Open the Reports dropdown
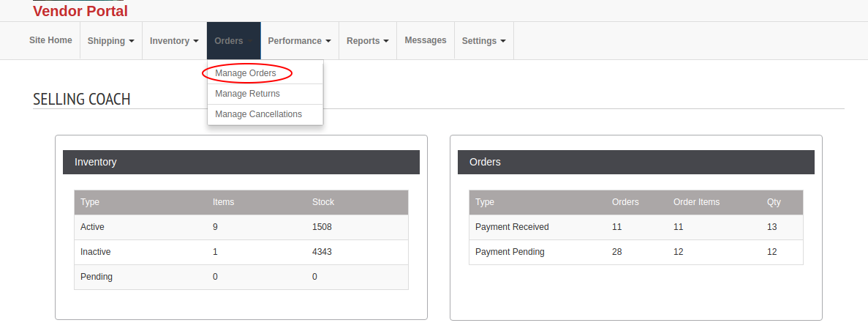The width and height of the screenshot is (868, 331). (368, 40)
